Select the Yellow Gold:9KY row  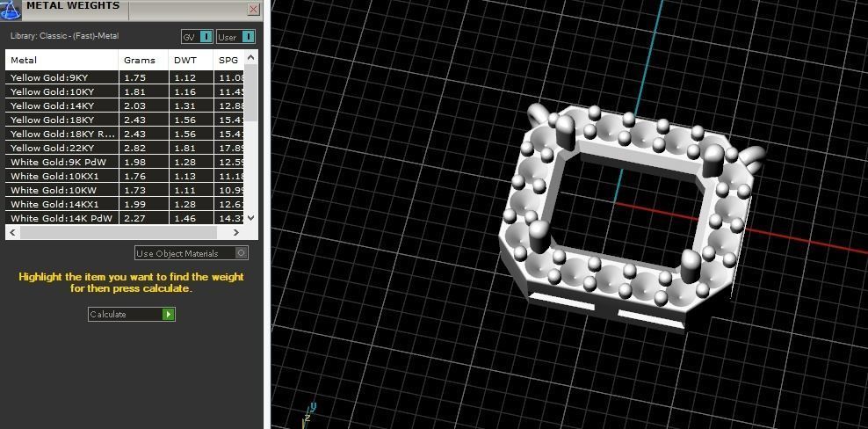click(125, 77)
